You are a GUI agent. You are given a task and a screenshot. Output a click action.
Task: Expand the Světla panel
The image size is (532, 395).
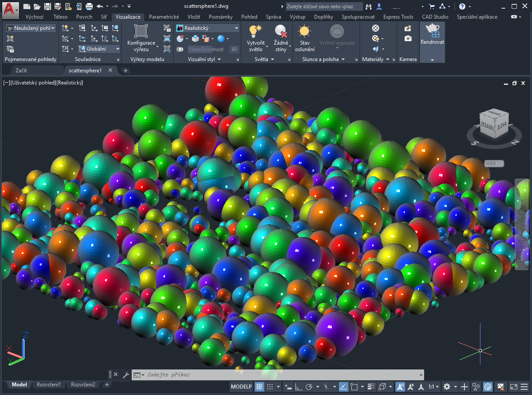click(265, 59)
